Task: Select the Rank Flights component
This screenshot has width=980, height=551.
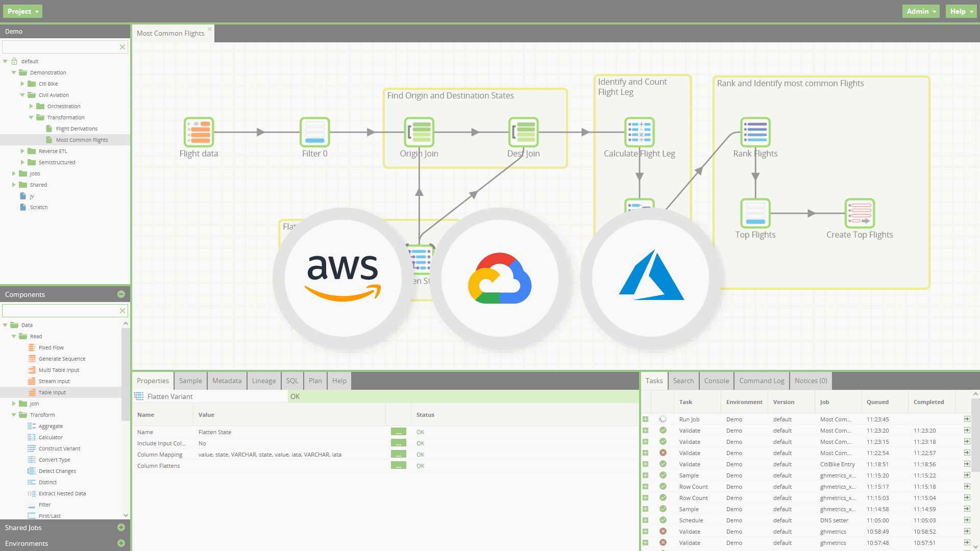Action: pyautogui.click(x=755, y=132)
